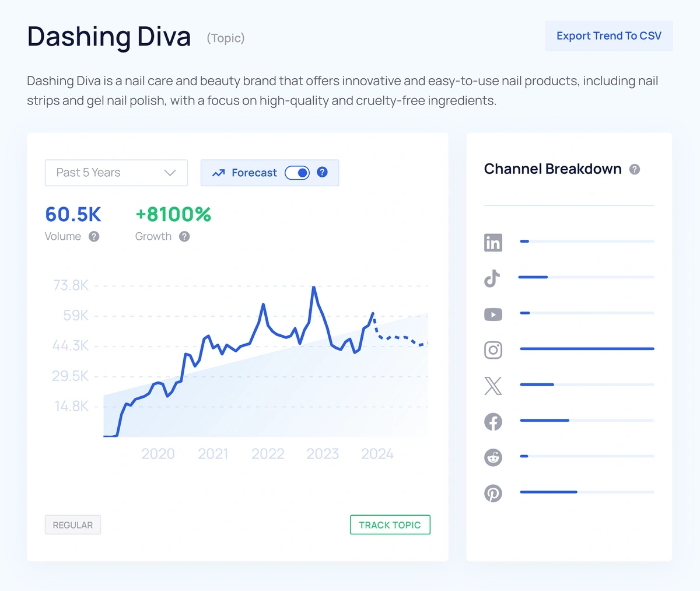Screen dimensions: 700x591
Task: Click the 2024 x-axis label
Action: [377, 454]
